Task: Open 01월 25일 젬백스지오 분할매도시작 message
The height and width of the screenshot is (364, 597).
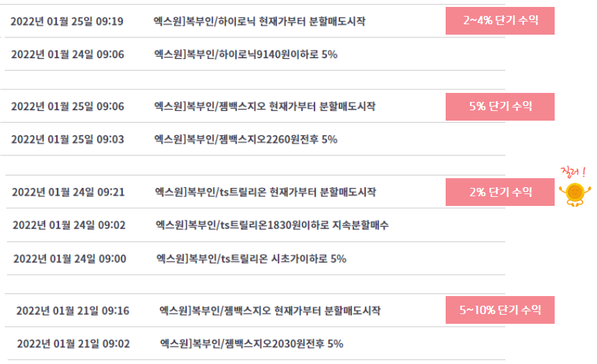Action: (x=264, y=107)
